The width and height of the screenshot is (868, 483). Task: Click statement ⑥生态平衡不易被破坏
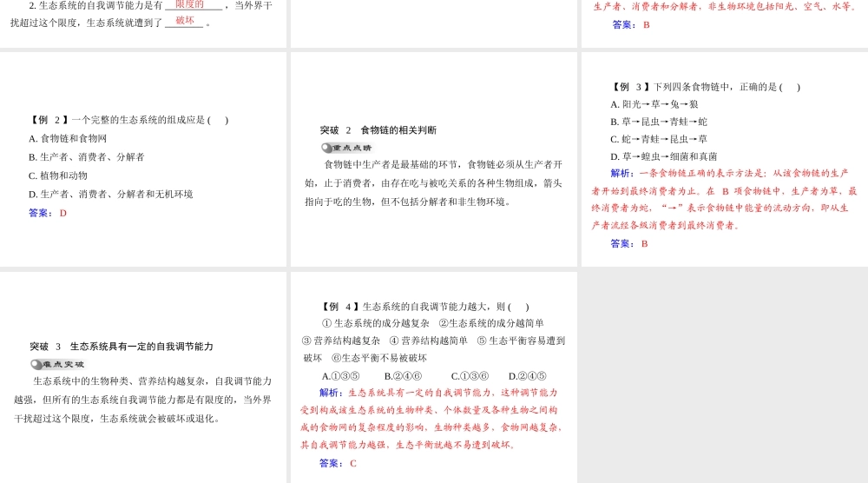click(x=379, y=358)
